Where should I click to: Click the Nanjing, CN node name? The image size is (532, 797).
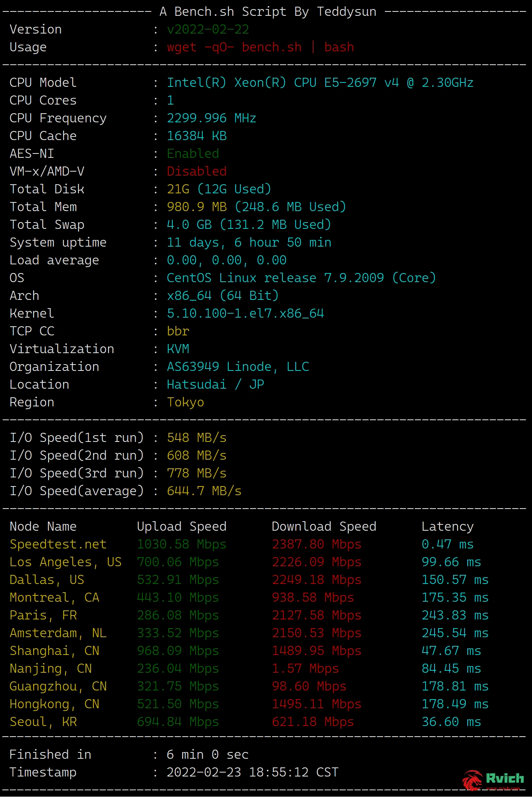click(x=50, y=668)
